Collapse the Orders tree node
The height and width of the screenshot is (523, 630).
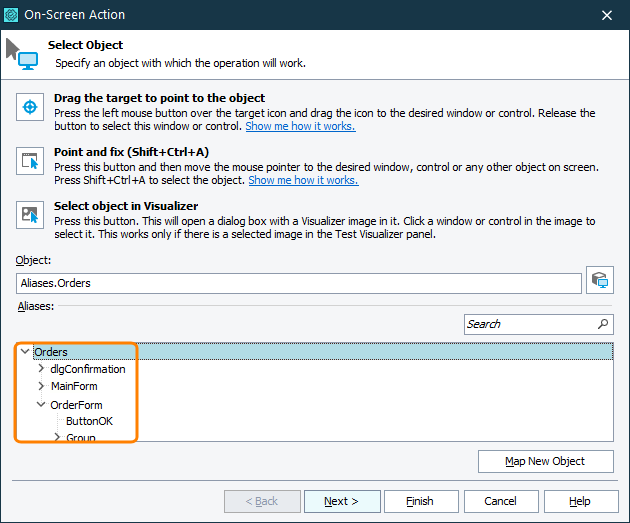click(x=25, y=352)
